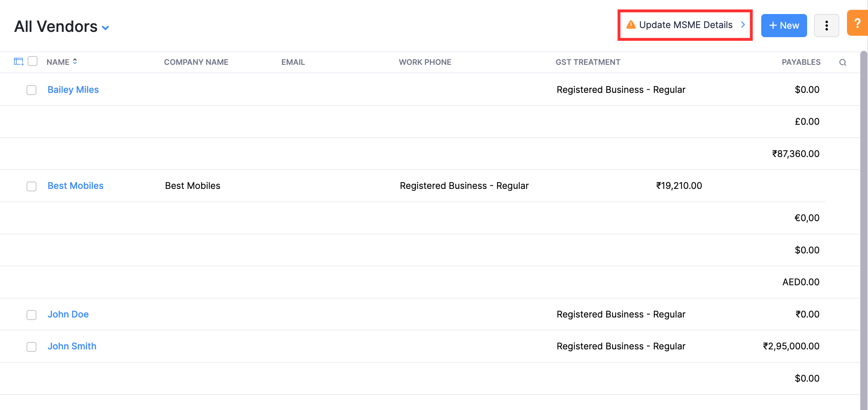Viewport: 868px width, 410px height.
Task: Click the COMPANY NAME column header
Action: 196,62
